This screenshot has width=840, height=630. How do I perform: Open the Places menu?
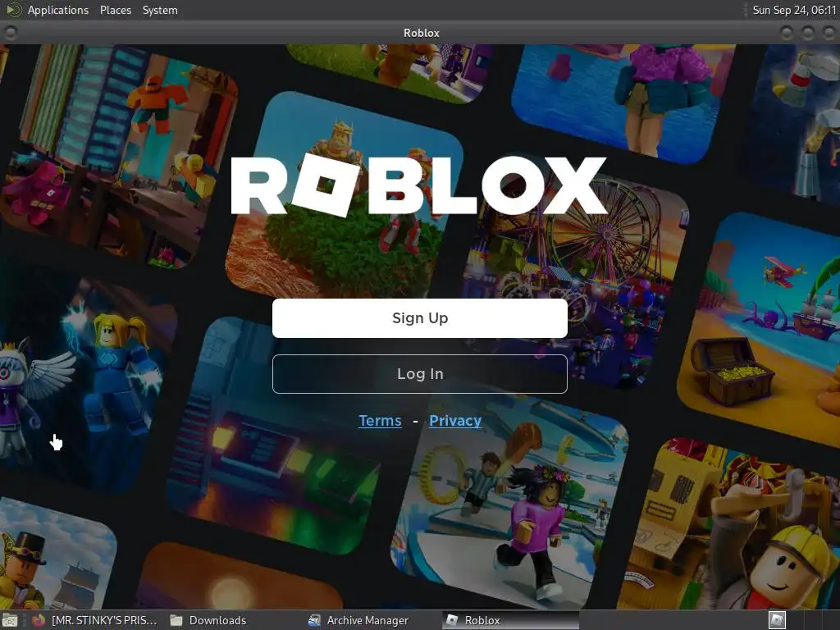(116, 10)
